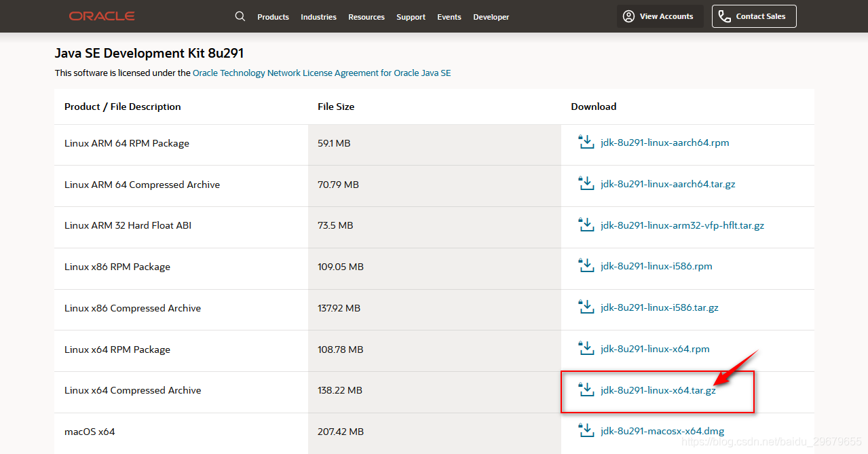Click 'Product / File Description' column header

tap(123, 107)
